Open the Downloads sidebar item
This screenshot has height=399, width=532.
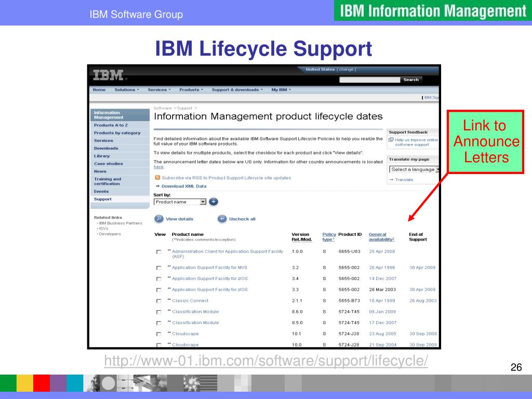(x=106, y=148)
